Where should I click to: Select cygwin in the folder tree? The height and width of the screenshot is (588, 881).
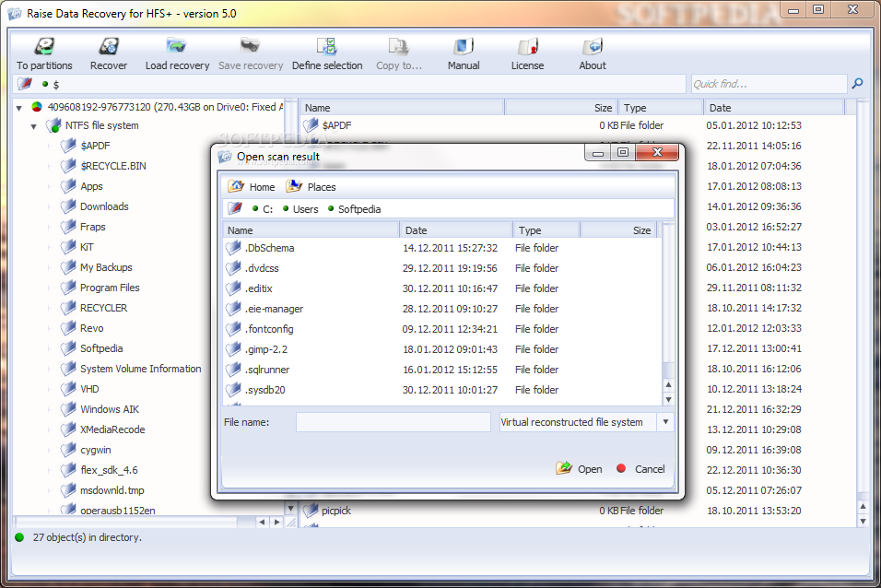tap(96, 450)
